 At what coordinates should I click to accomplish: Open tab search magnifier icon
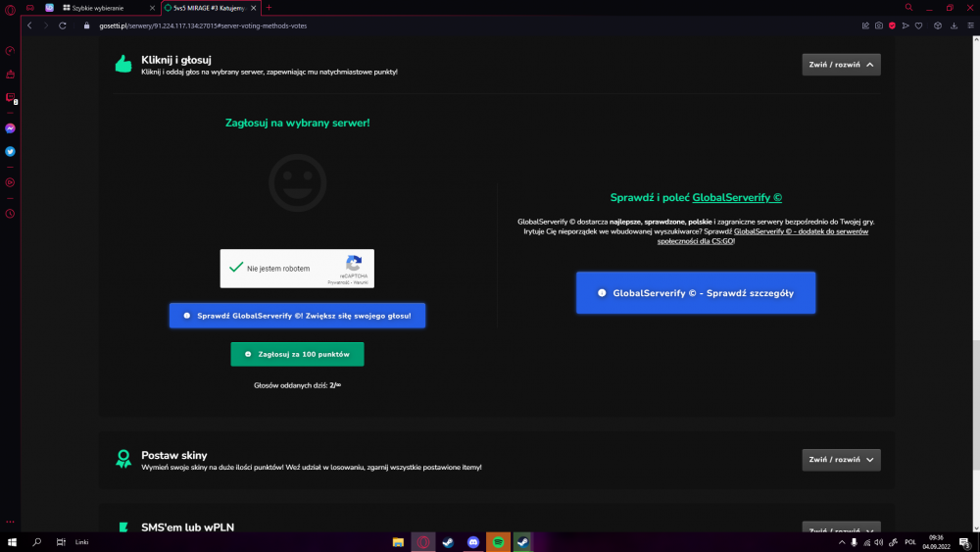point(908,8)
